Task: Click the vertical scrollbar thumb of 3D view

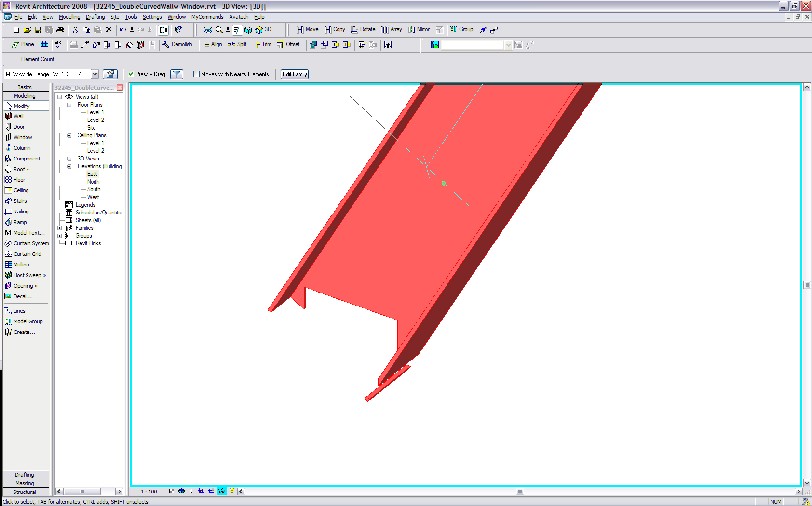Action: (807, 285)
